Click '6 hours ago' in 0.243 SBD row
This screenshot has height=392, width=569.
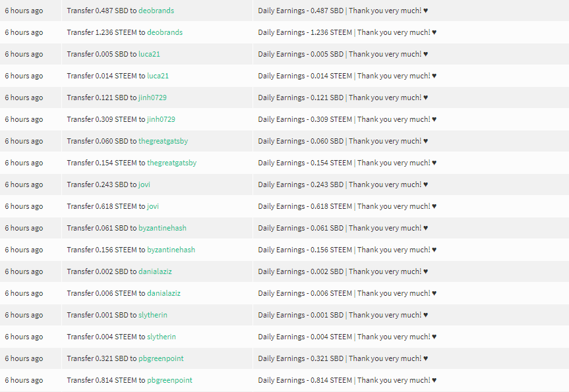tap(24, 184)
